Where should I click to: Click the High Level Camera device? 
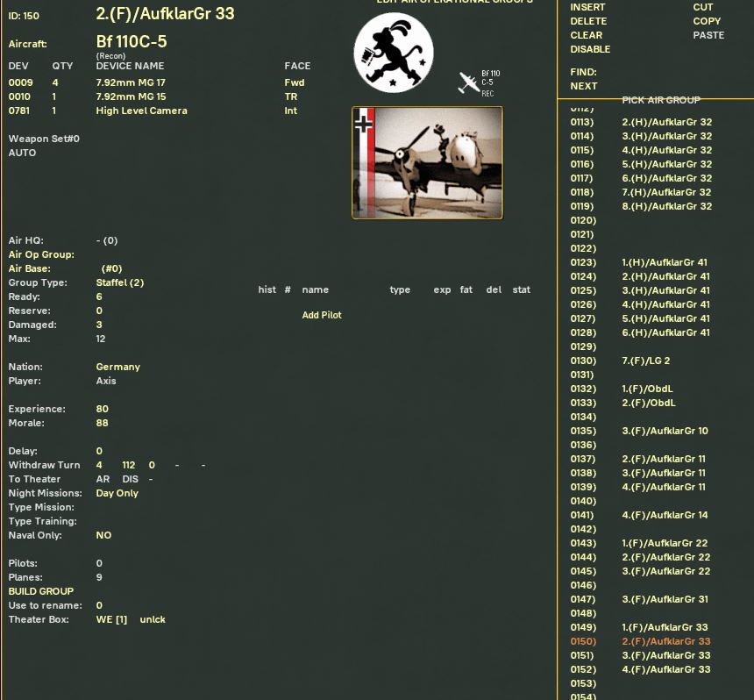click(x=141, y=111)
